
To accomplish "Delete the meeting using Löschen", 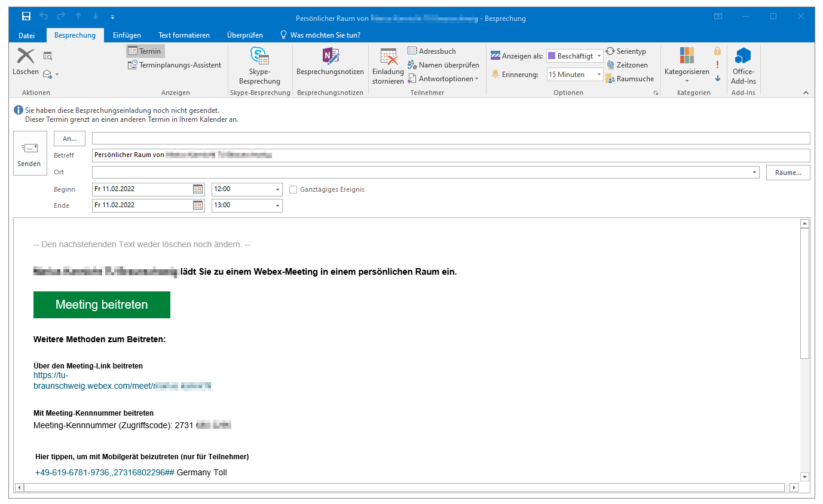I will pyautogui.click(x=26, y=62).
